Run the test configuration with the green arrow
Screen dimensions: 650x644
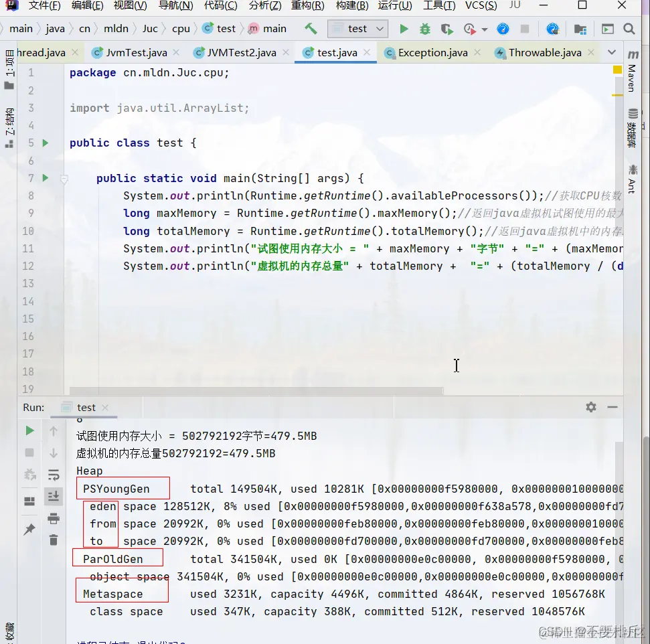(404, 29)
